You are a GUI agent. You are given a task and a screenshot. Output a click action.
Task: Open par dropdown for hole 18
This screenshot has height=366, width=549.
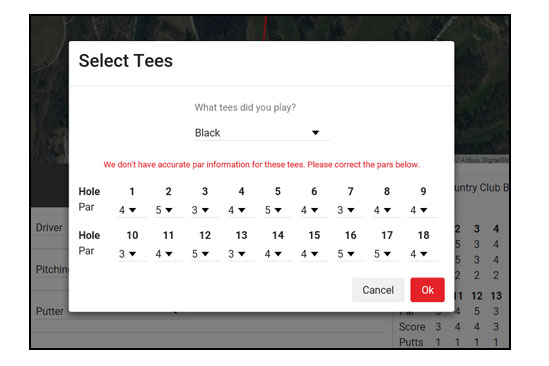tap(423, 254)
